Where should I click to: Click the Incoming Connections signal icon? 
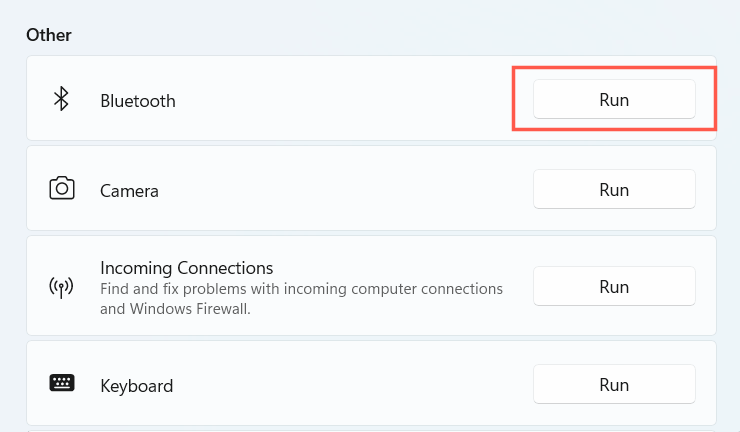pos(61,288)
